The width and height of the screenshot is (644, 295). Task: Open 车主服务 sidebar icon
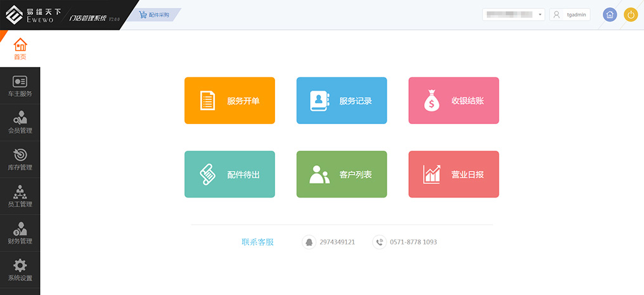(x=20, y=82)
